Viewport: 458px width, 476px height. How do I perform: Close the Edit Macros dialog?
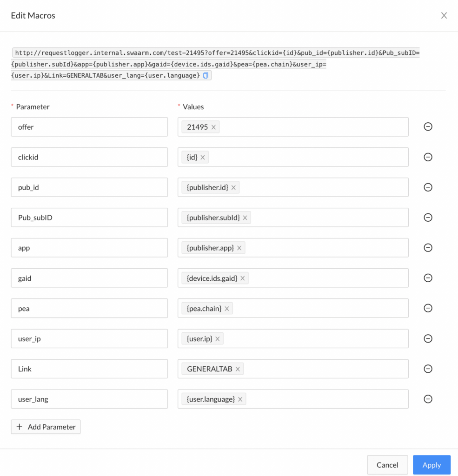[444, 15]
